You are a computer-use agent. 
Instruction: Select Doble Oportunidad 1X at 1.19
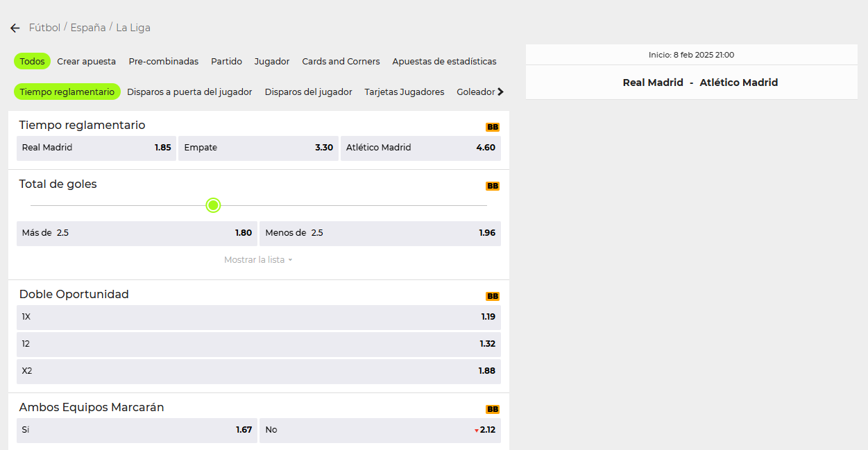point(259,318)
